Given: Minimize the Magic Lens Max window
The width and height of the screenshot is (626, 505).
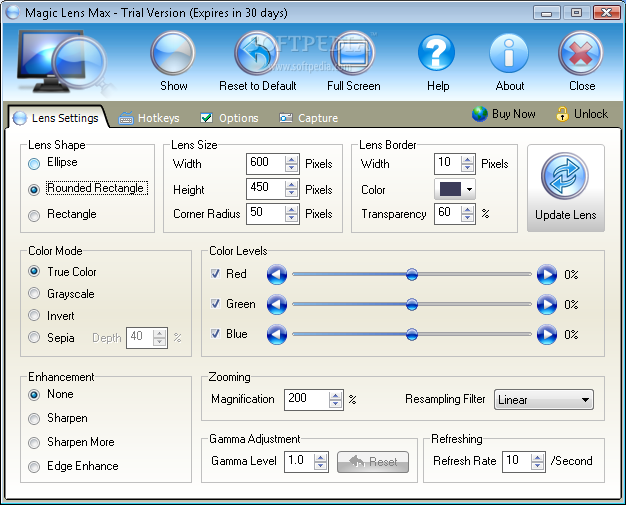Looking at the screenshot, I should click(x=547, y=13).
